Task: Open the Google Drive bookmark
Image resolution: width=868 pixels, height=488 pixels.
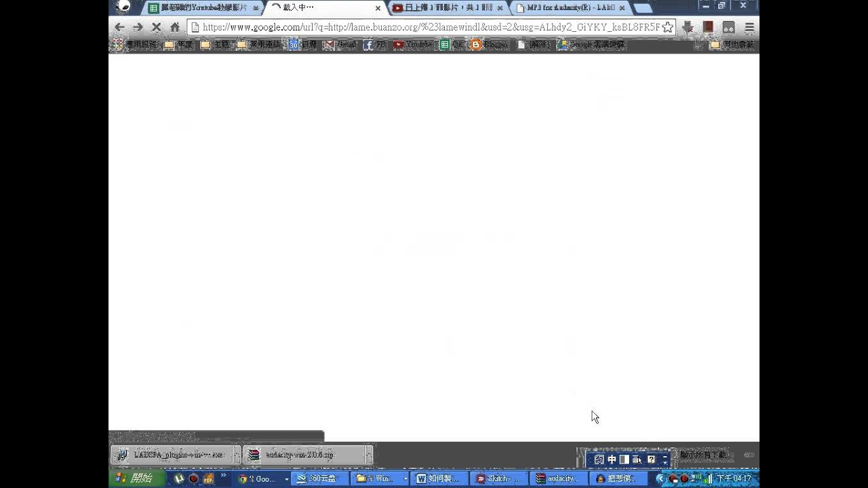Action: 591,45
